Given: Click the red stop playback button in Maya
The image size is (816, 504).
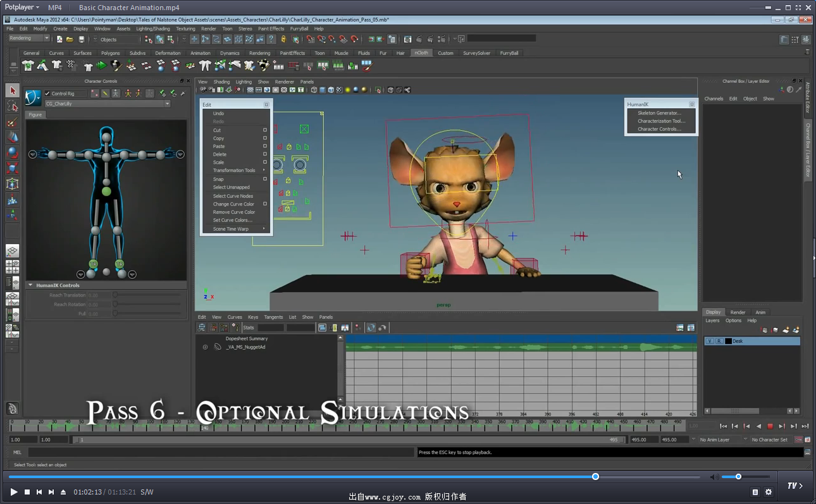Looking at the screenshot, I should tap(770, 426).
